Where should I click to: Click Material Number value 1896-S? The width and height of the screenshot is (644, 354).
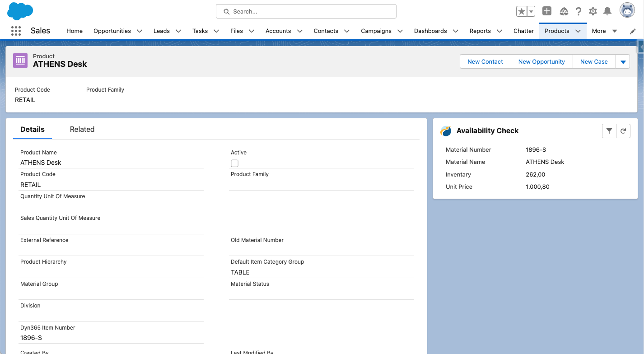536,149
